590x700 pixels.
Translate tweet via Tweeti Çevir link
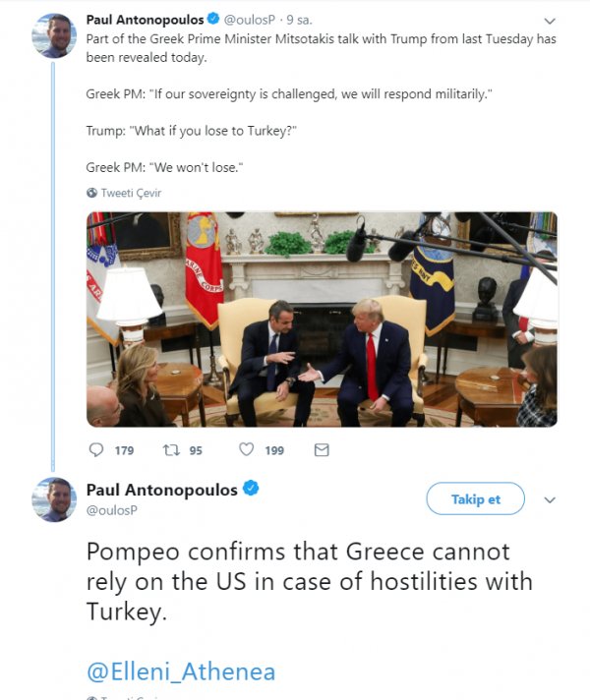131,193
